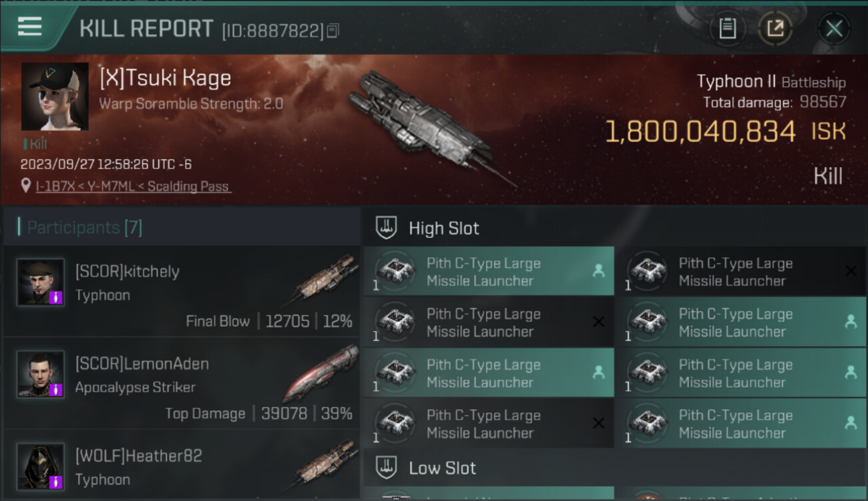Open the hamburger menu
The height and width of the screenshot is (501, 868).
pos(30,27)
